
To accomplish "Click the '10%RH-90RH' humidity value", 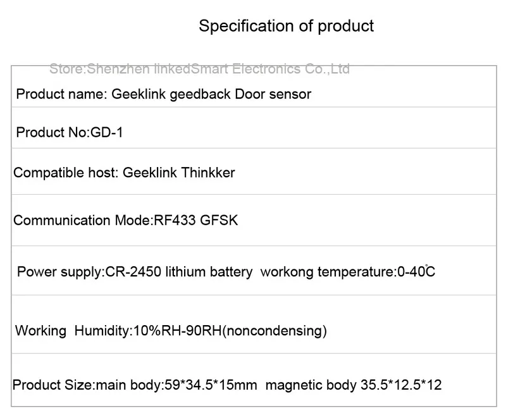I will tap(178, 331).
